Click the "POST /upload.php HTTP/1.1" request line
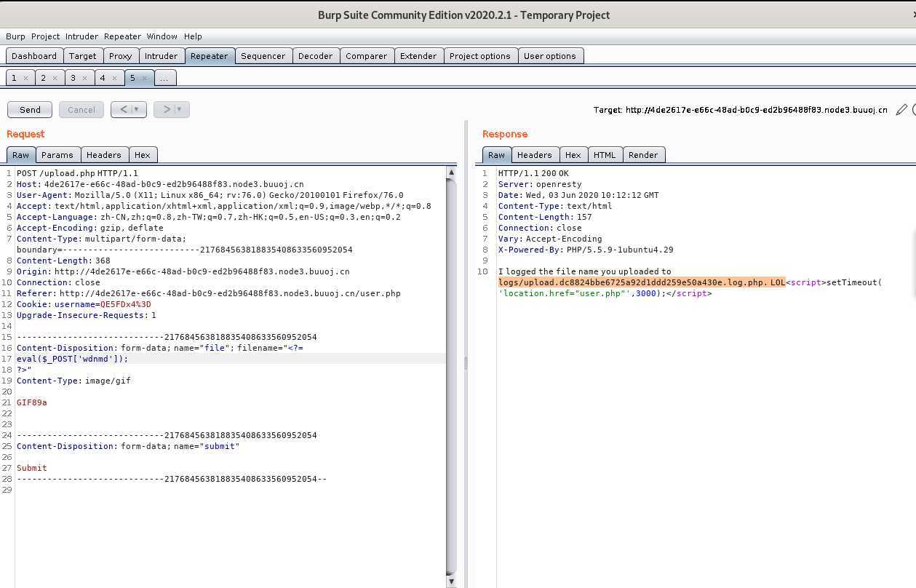This screenshot has width=916, height=588. (77, 173)
